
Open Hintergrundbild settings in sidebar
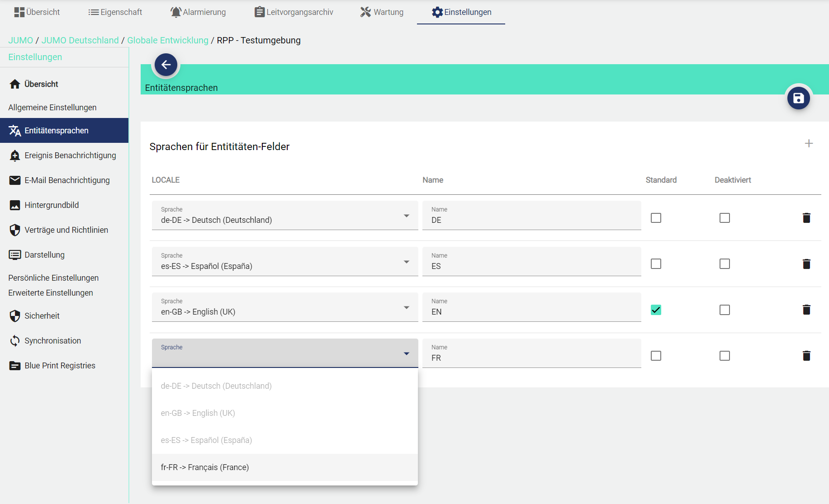tap(52, 205)
